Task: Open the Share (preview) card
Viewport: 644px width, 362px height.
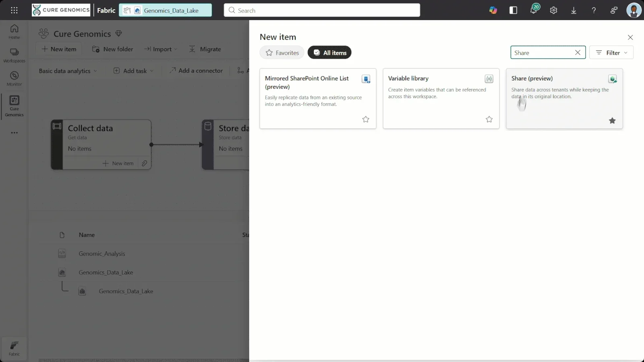Action: pos(564,99)
